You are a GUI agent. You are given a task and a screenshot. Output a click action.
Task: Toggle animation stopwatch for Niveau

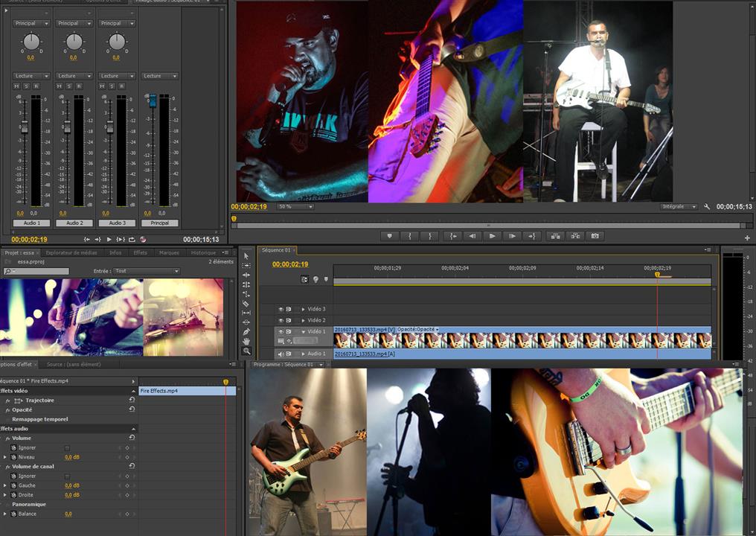tap(13, 457)
